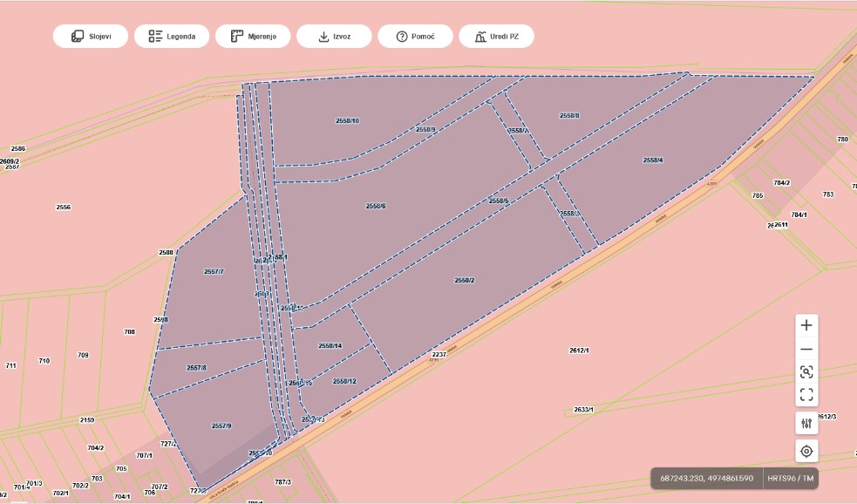The height and width of the screenshot is (504, 857).
Task: Select parcel 2558/4 on the map
Action: 653,160
